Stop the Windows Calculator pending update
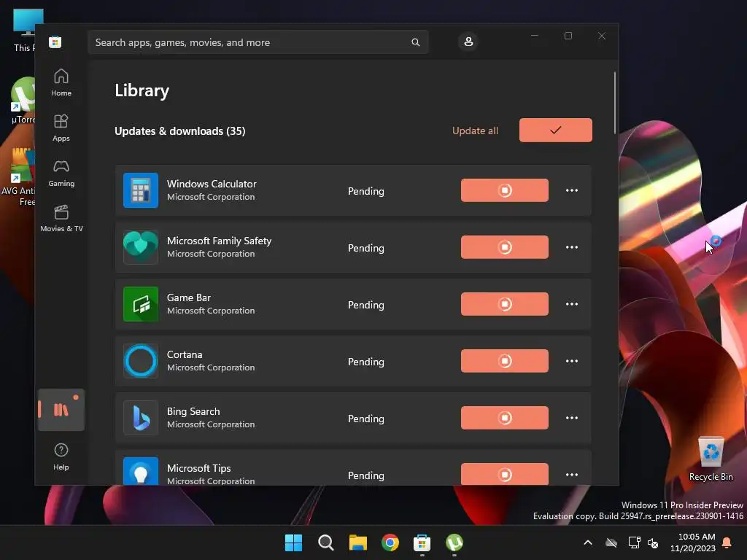This screenshot has width=747, height=560. coord(505,190)
